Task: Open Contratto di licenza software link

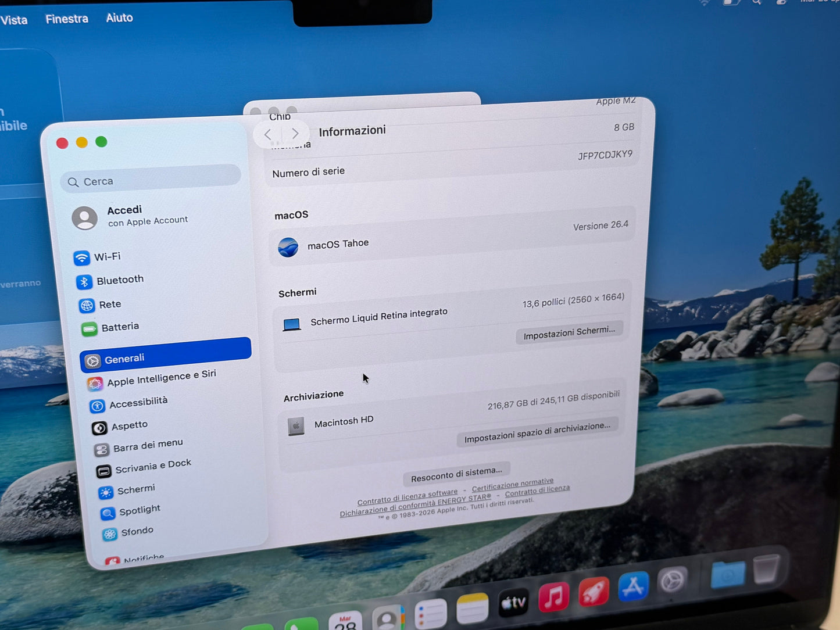Action: [408, 497]
